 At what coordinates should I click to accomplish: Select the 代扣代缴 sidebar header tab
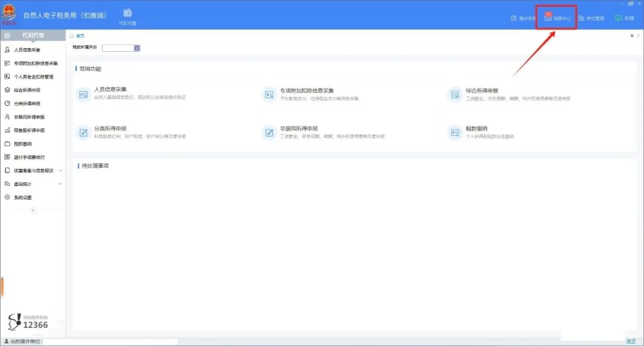[x=33, y=35]
